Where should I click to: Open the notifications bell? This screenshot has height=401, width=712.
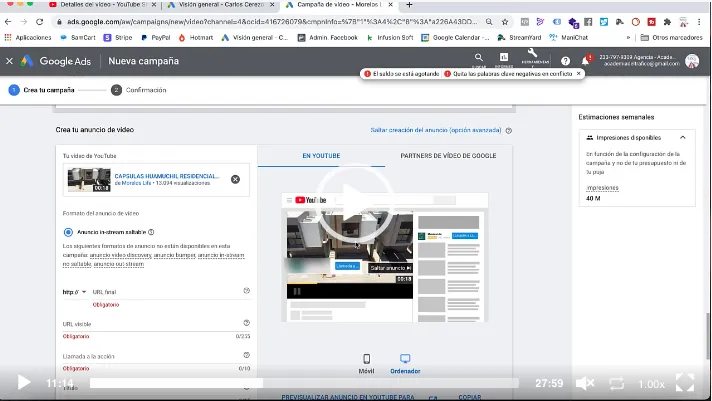point(586,61)
